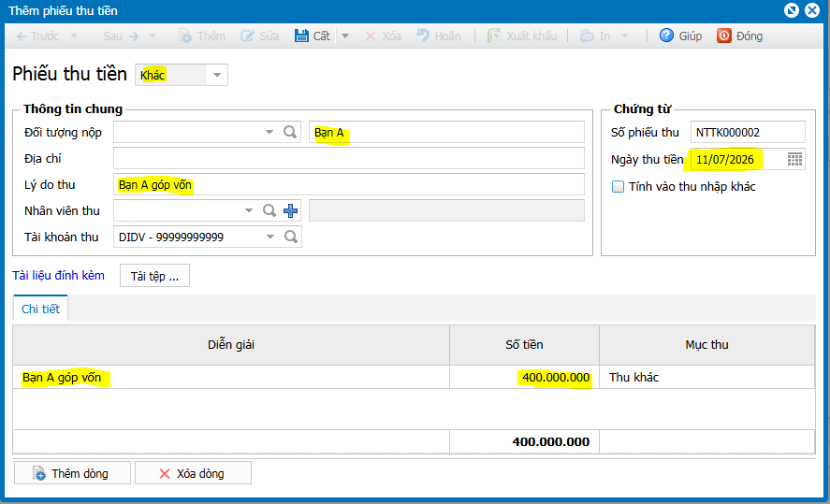
Task: Click the Số tiền column header
Action: 524,345
